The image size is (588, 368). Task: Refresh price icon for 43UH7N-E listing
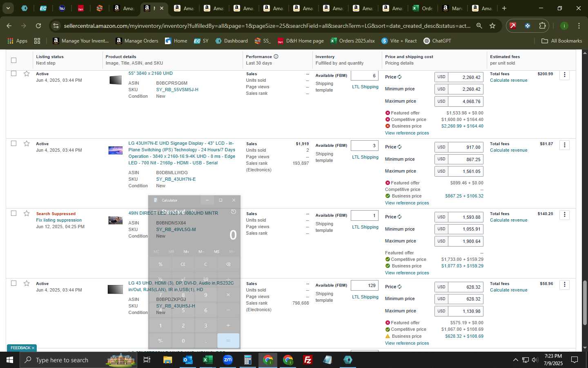point(399,147)
